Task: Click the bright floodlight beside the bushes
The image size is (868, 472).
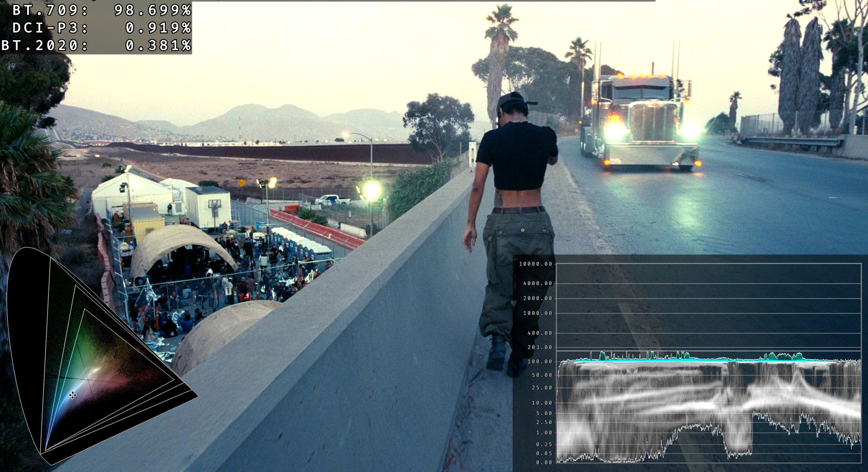Action: (x=371, y=191)
